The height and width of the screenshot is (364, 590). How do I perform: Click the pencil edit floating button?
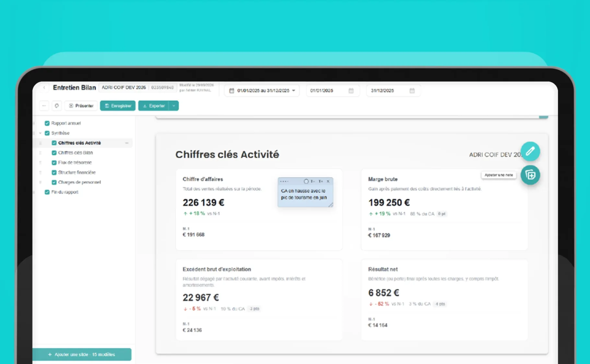point(530,151)
